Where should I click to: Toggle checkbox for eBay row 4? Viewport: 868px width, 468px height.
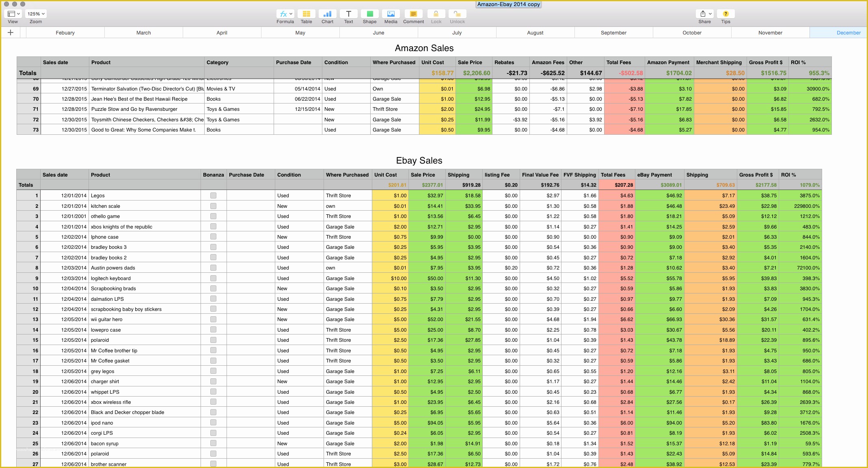tap(213, 226)
